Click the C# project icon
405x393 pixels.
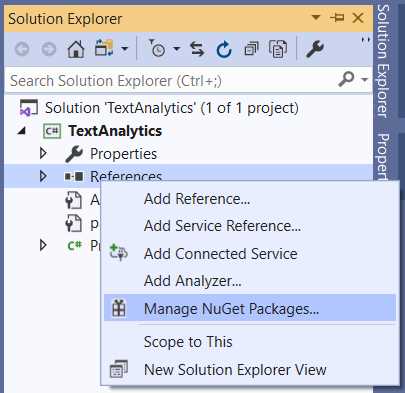click(x=52, y=131)
